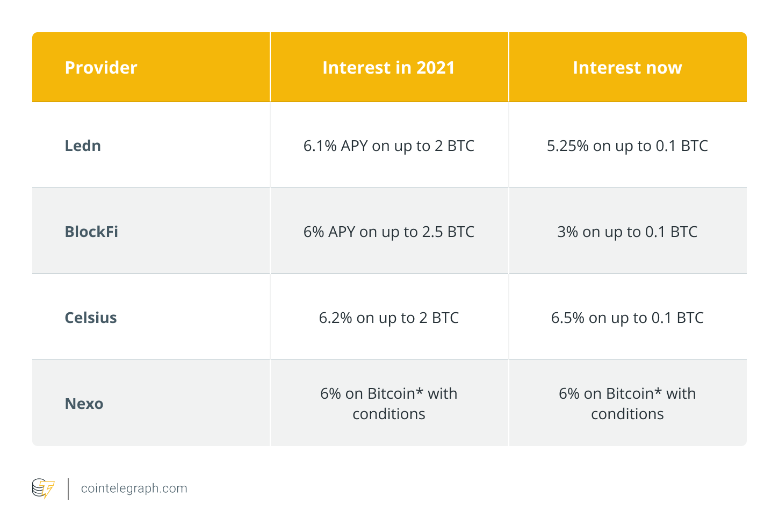Click the Ledn provider name
This screenshot has width=779, height=532.
[x=83, y=146]
